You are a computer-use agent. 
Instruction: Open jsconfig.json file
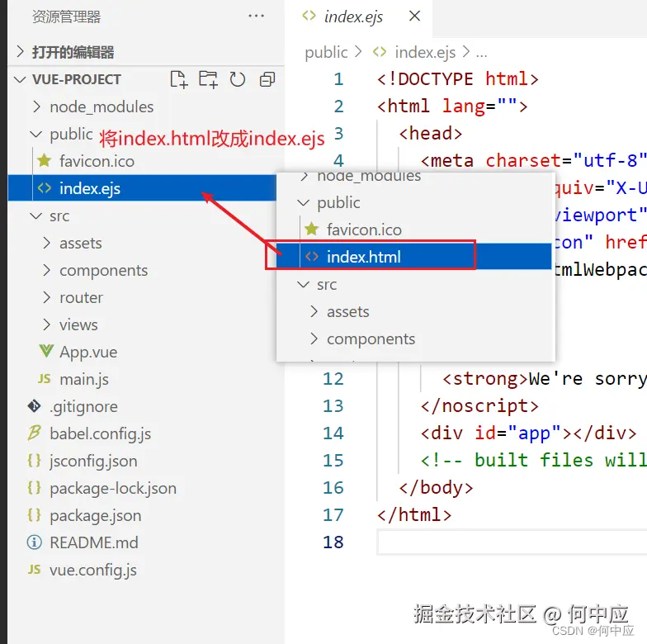[94, 461]
